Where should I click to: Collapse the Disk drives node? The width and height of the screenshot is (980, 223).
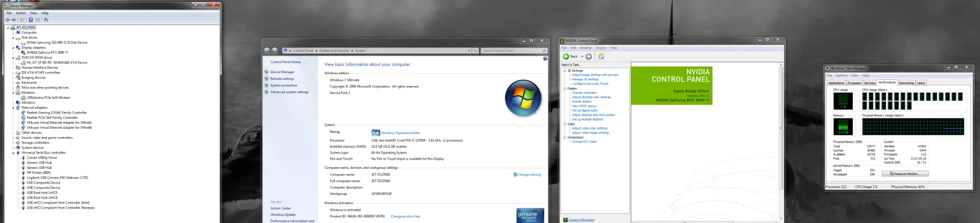(13, 38)
